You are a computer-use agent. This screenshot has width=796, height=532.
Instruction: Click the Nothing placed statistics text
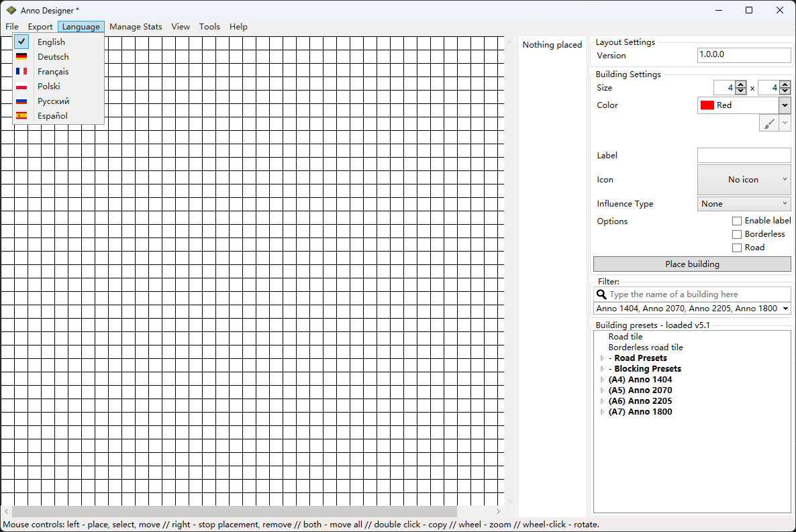point(552,45)
